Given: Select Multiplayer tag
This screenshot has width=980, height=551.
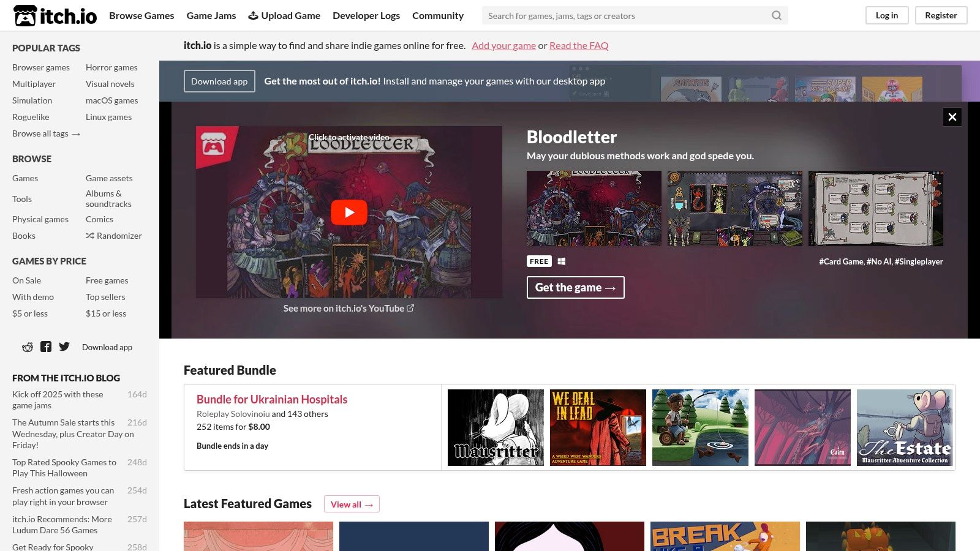Looking at the screenshot, I should point(34,84).
